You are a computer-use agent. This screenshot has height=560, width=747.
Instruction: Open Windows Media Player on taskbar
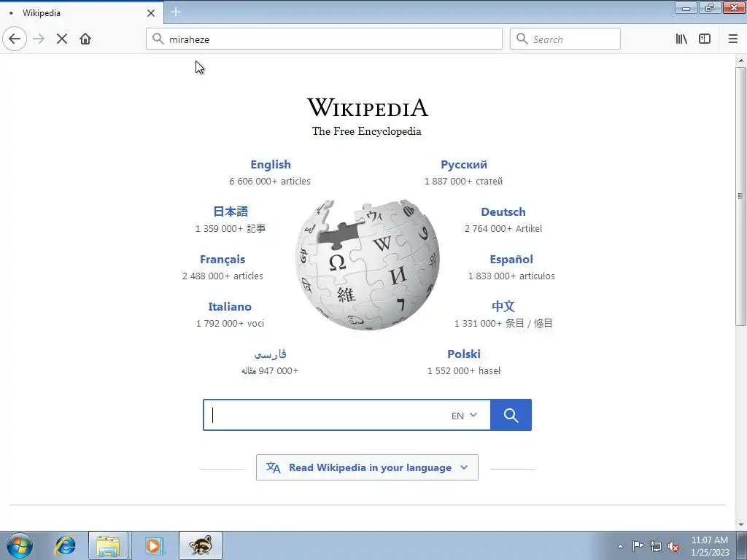(x=153, y=545)
